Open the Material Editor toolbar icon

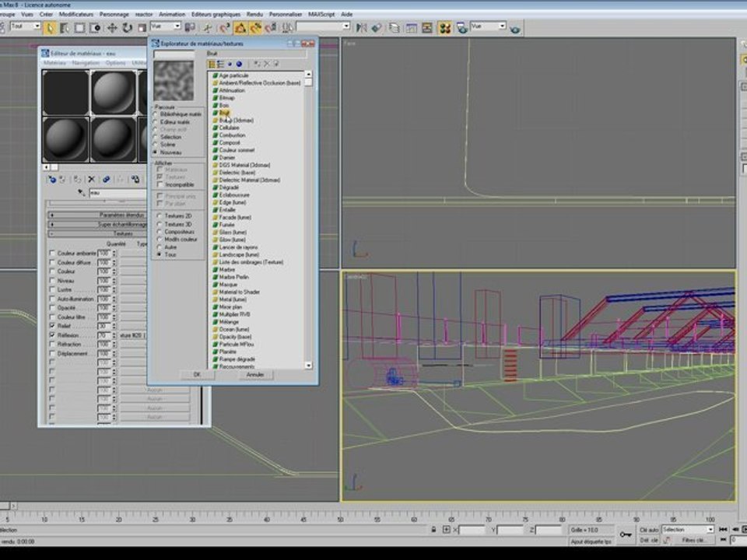click(444, 27)
